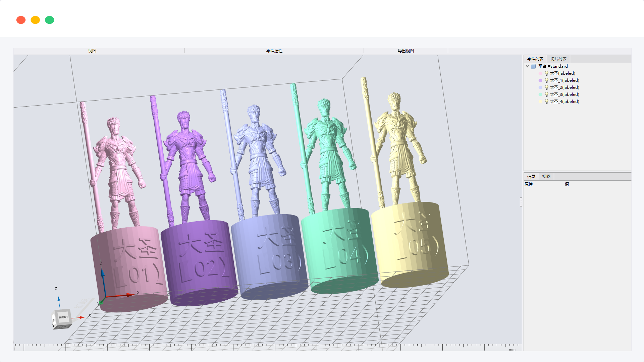The image size is (644, 362).
Task: Switch to the 零件列表 tab
Action: [x=535, y=59]
